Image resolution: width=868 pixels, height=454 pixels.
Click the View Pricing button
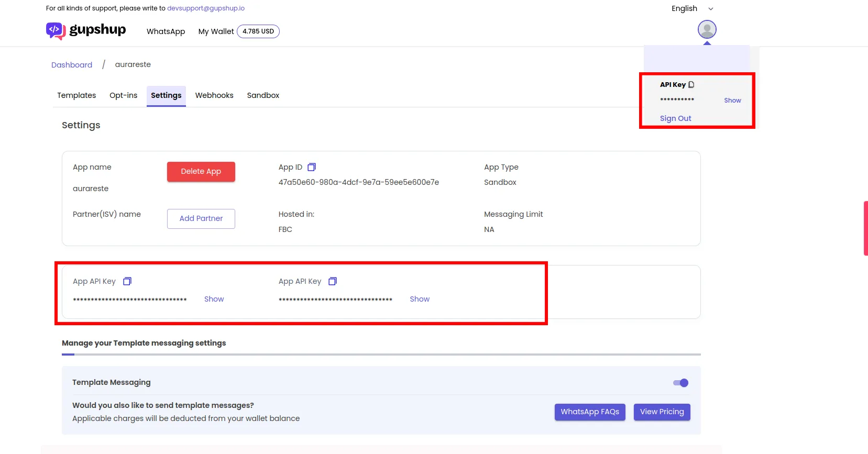662,412
